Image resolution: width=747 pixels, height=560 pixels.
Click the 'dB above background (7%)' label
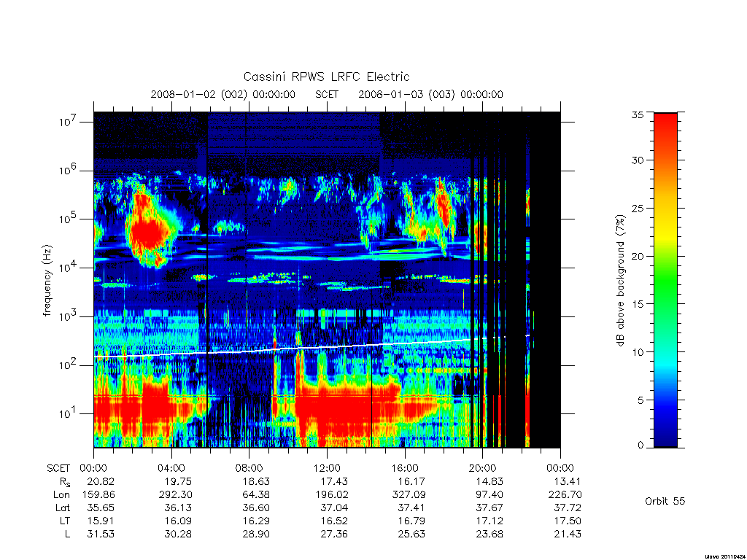coord(620,281)
